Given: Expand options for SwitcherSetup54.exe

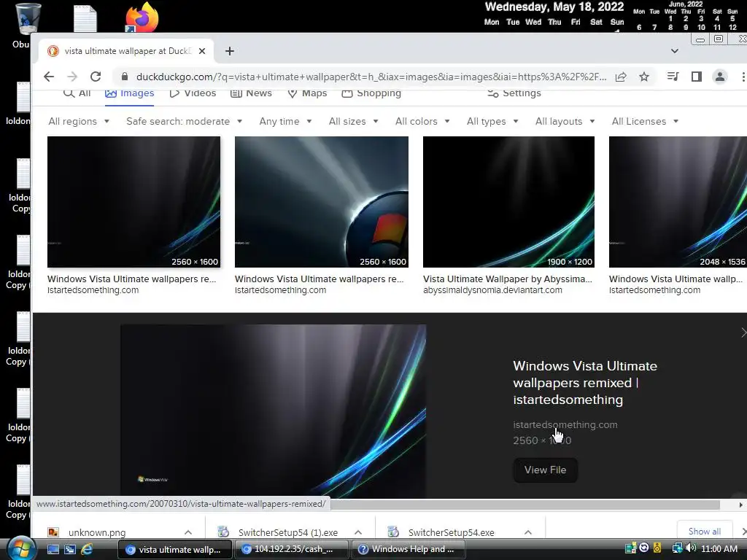Looking at the screenshot, I should click(x=528, y=532).
